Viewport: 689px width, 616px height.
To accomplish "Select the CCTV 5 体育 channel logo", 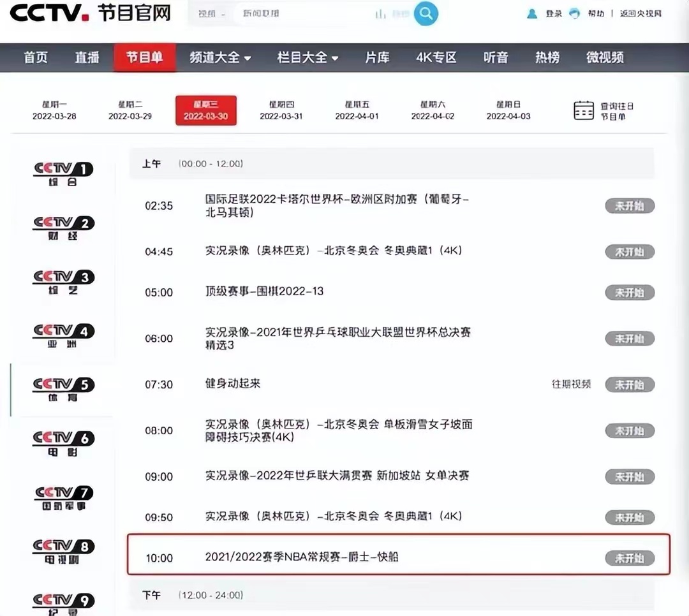I will pyautogui.click(x=63, y=390).
